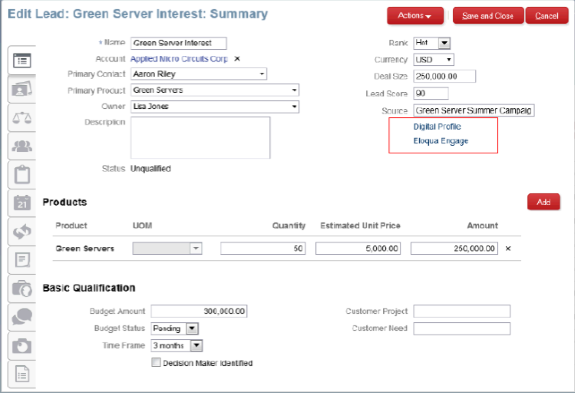
Task: Expand the Budget Status dropdown
Action: (192, 328)
